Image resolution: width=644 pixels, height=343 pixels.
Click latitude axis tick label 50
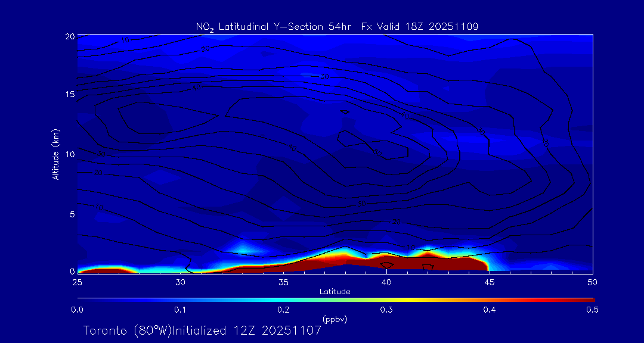point(593,282)
